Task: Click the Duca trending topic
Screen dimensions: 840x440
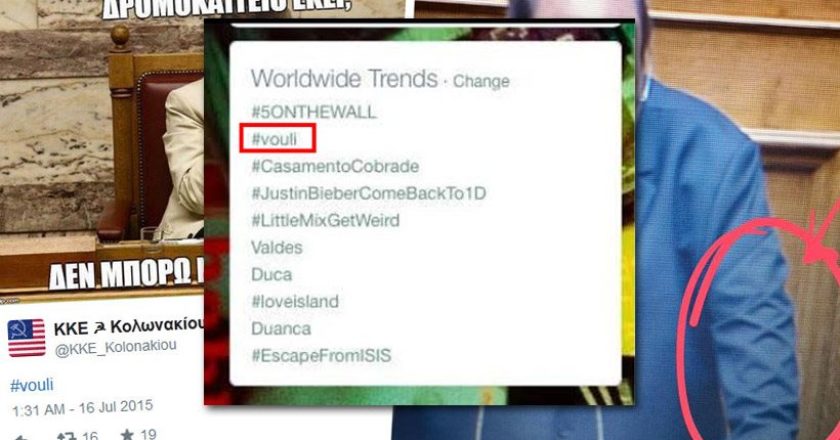Action: [x=272, y=274]
